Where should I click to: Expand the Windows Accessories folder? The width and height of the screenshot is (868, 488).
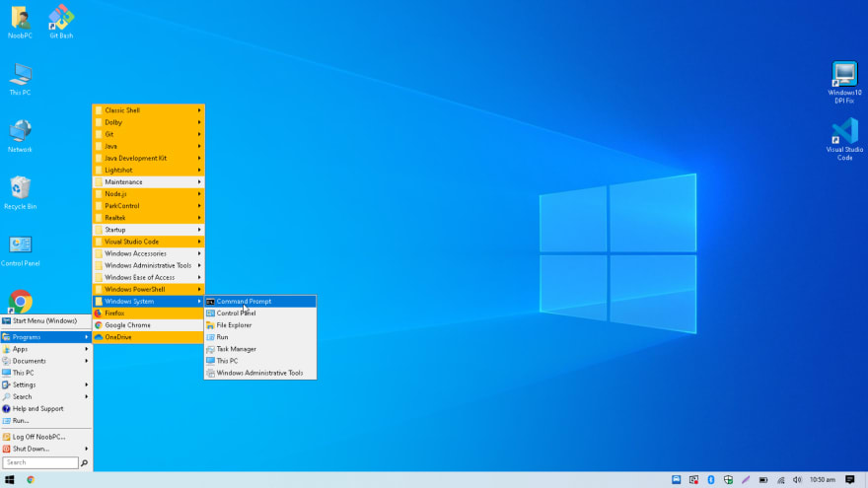[148, 253]
